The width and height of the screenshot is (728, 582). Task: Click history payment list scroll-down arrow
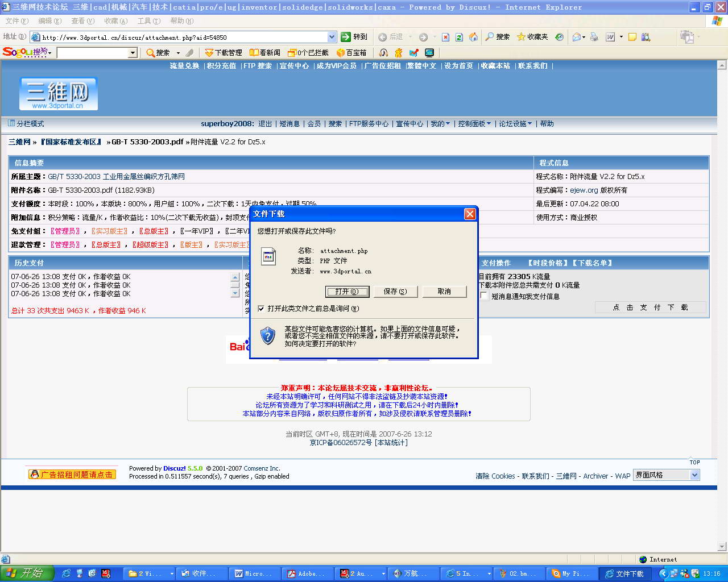[235, 293]
